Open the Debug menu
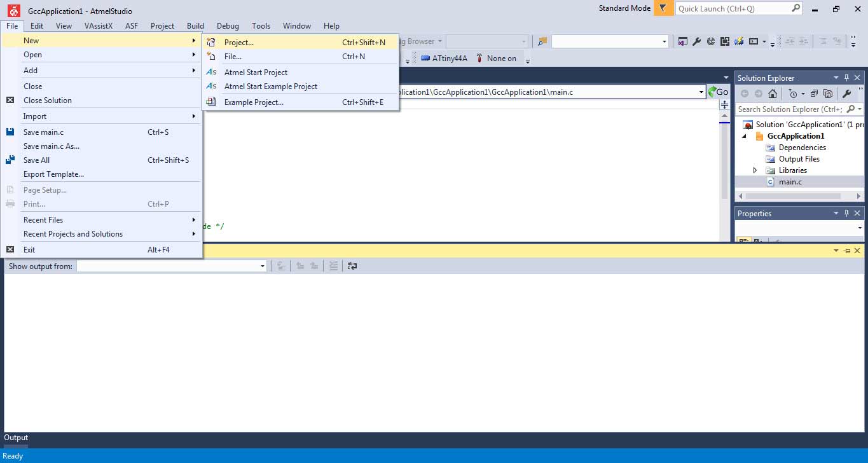The height and width of the screenshot is (463, 868). click(228, 25)
